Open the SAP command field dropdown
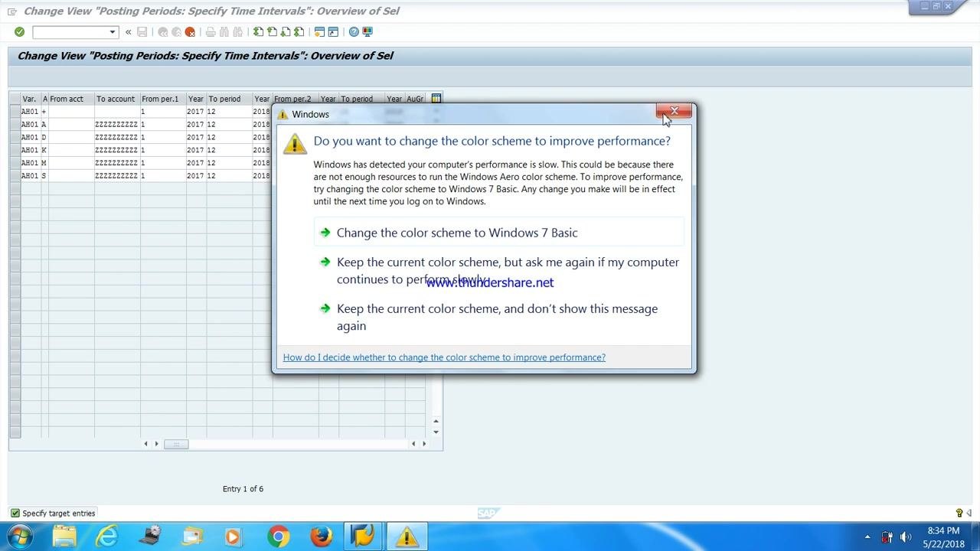This screenshot has height=551, width=980. [113, 31]
